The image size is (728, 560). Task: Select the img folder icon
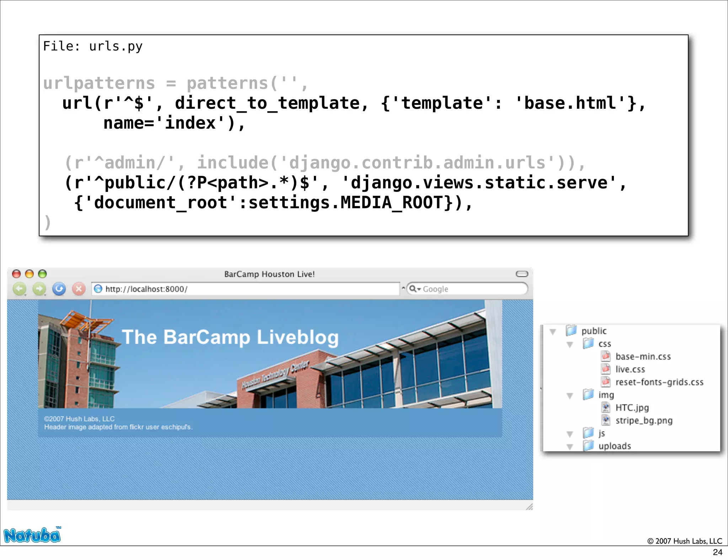pyautogui.click(x=588, y=394)
